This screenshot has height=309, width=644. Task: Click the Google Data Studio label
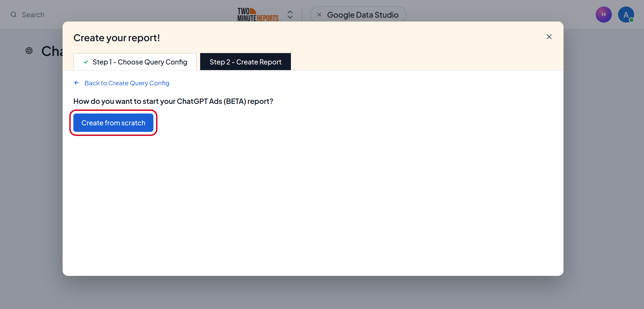click(363, 15)
